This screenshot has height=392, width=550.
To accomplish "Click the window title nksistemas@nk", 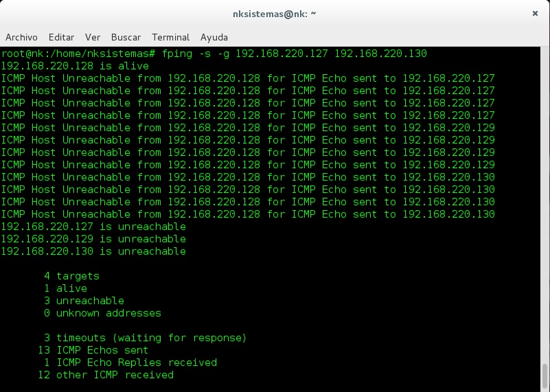I will (x=274, y=14).
